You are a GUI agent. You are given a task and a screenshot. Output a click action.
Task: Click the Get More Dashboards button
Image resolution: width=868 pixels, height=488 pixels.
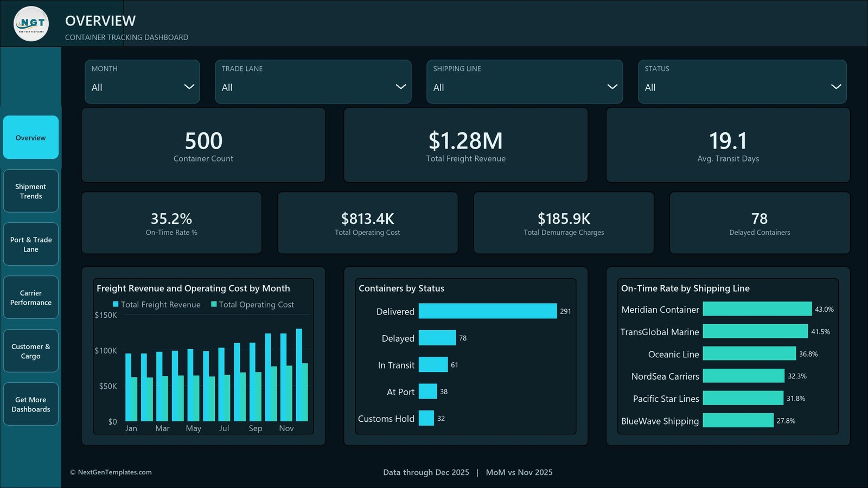[x=31, y=404]
